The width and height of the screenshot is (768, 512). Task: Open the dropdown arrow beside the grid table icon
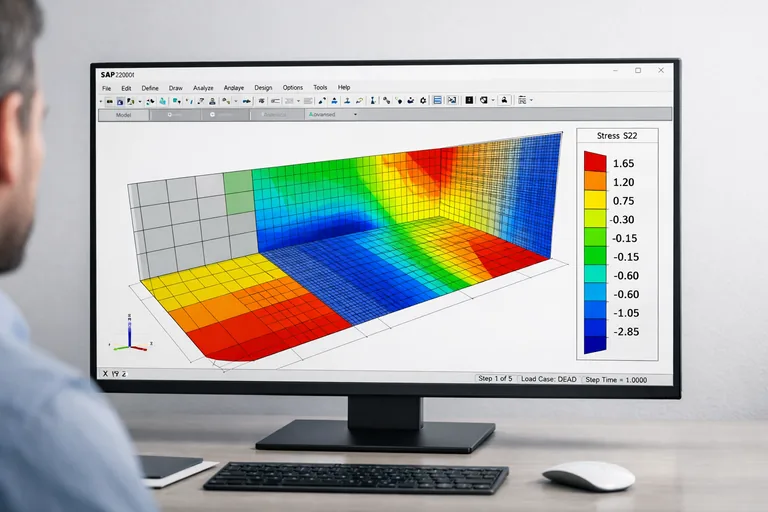[x=531, y=101]
